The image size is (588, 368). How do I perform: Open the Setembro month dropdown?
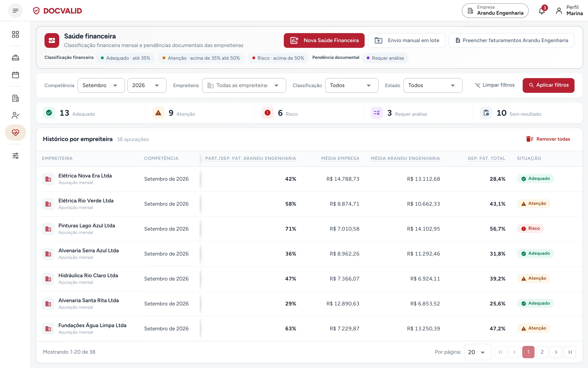(x=101, y=85)
